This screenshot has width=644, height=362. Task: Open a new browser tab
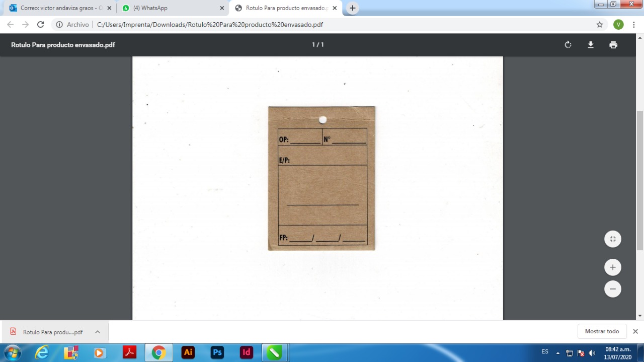tap(353, 8)
